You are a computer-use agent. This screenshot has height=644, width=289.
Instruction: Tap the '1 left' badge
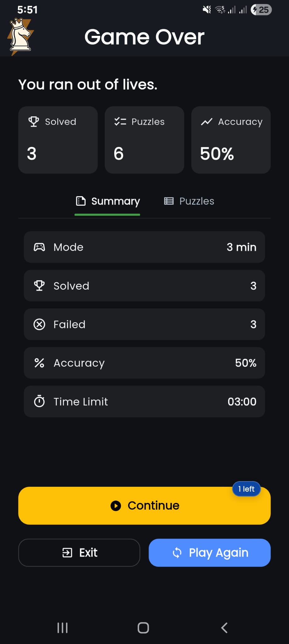click(x=246, y=489)
